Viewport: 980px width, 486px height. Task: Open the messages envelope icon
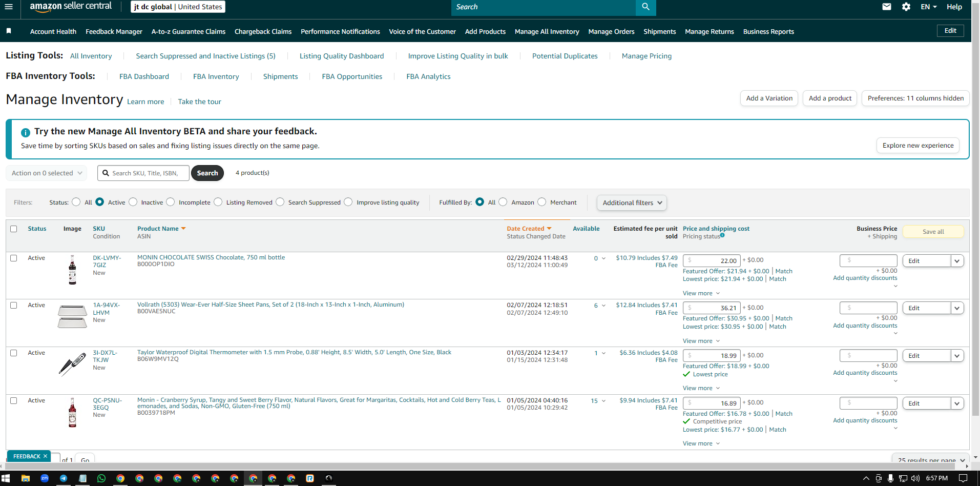tap(887, 7)
